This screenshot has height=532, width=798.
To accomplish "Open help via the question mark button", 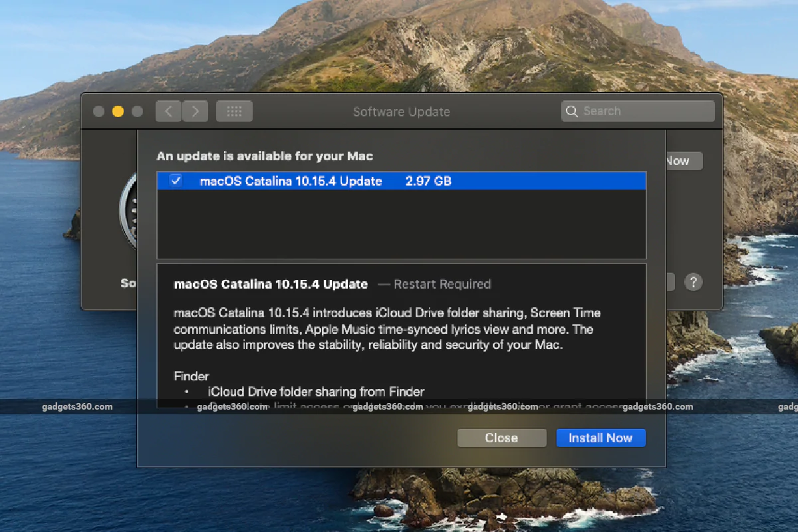I will click(694, 282).
